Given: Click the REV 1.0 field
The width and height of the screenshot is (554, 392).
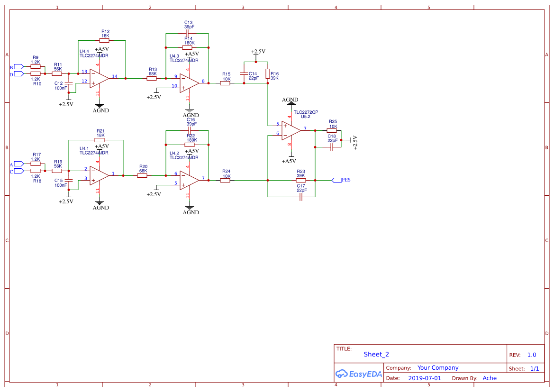Looking at the screenshot, I should (x=531, y=355).
